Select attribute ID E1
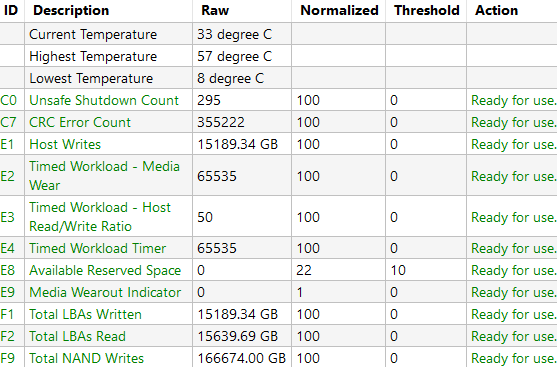 coord(7,145)
